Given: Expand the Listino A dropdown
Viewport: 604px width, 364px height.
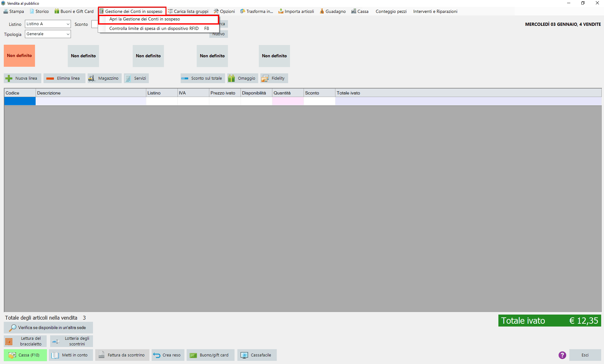Looking at the screenshot, I should click(68, 24).
